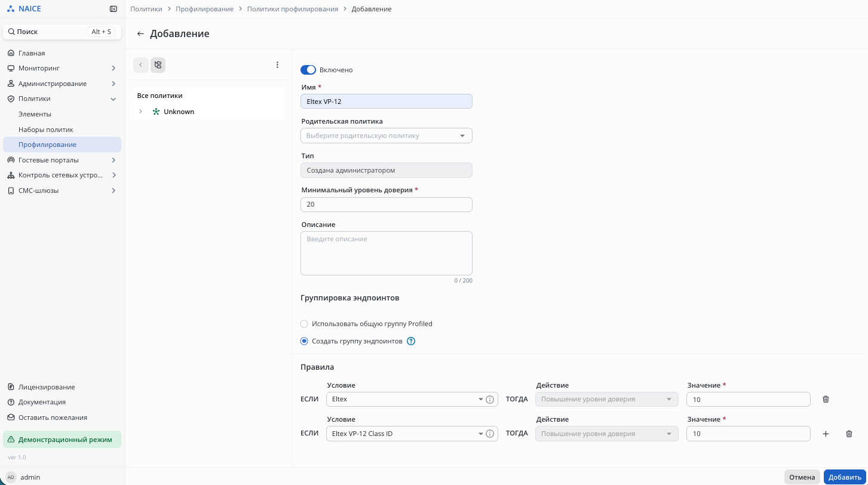868x485 pixels.
Task: Select Использовать общую группу Profiled option
Action: 305,324
